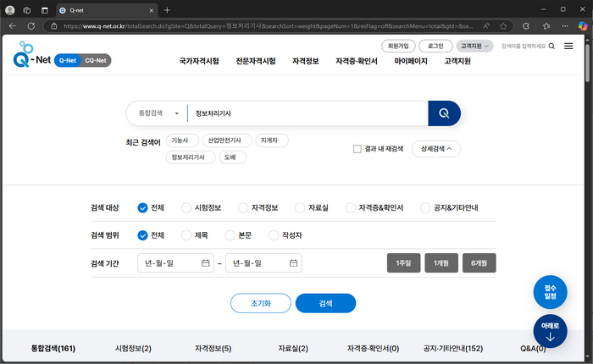Close the Q-net browser tab
Viewport: 593px width, 364px height.
152,11
